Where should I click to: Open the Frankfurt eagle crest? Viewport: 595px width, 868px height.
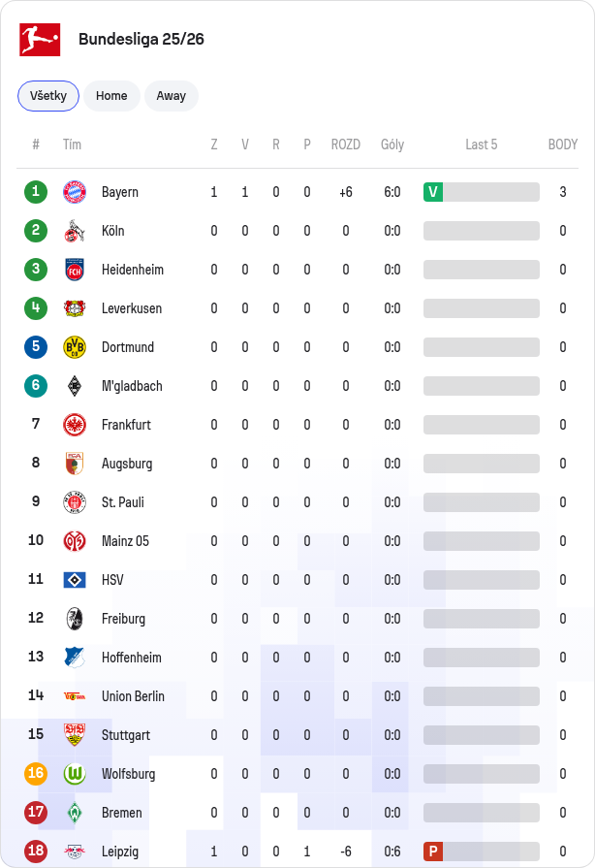(x=75, y=425)
